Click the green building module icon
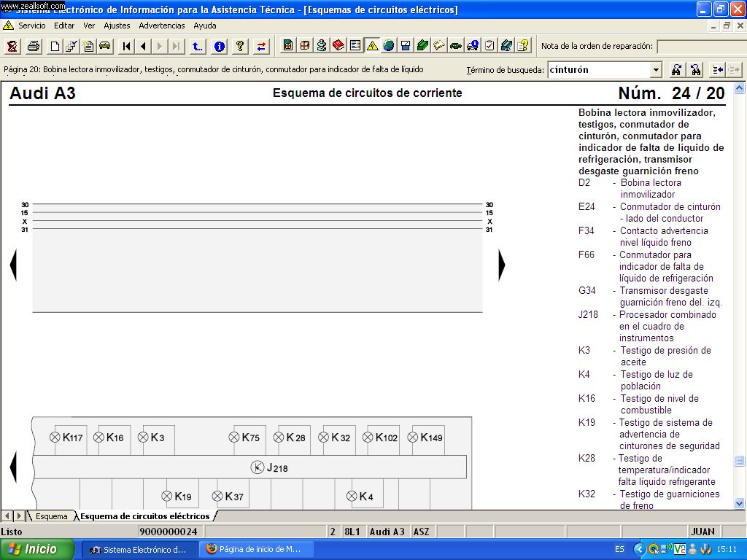This screenshot has height=560, width=747. point(287,46)
